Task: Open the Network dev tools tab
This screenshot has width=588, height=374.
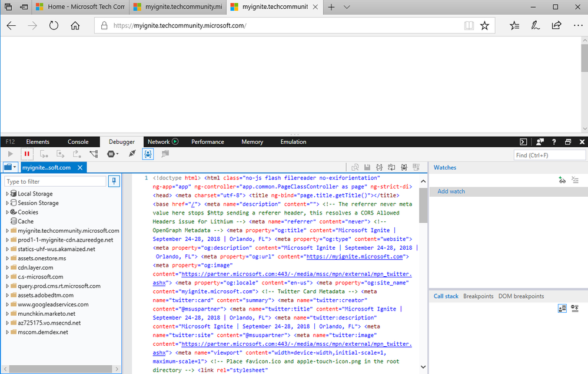Action: (159, 142)
